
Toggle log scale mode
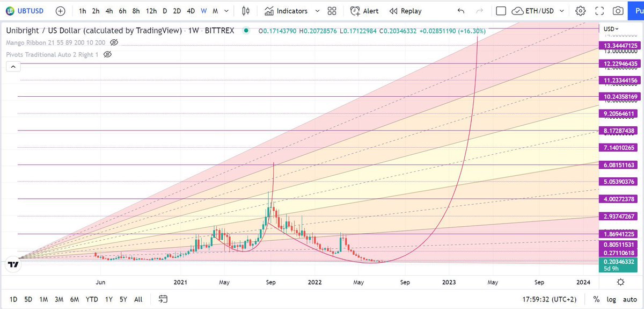point(611,299)
